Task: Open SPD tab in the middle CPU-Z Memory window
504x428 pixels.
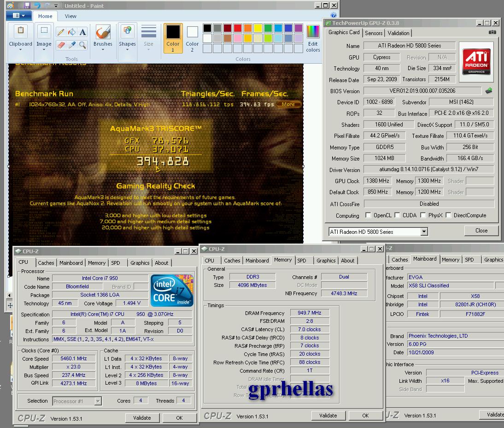Action: coord(301,261)
